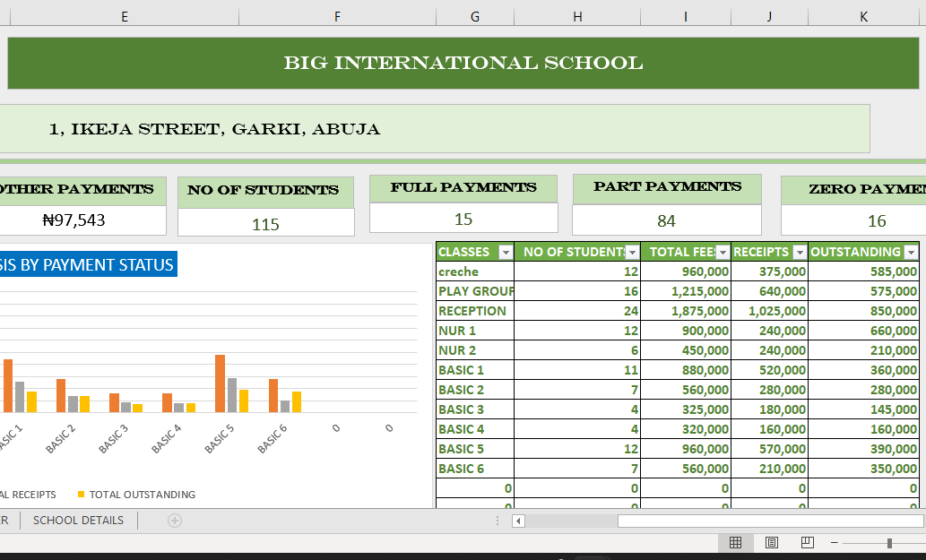This screenshot has width=926, height=560.
Task: Open the RECEIPTS filter dropdown
Action: [800, 253]
